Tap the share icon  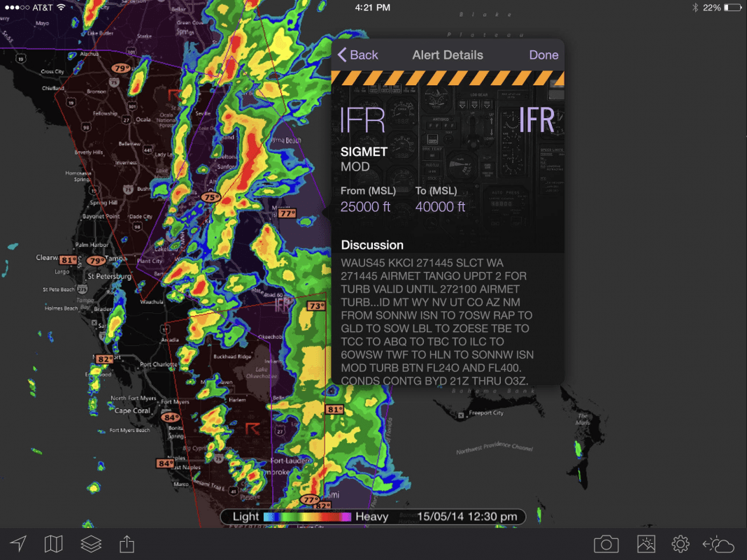[127, 543]
